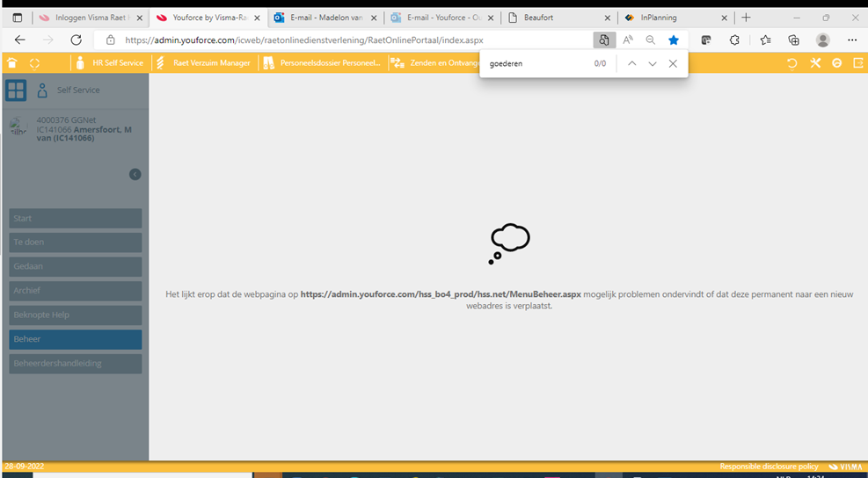Close the Youforce by Visma-Raet tab
The image size is (868, 478).
[257, 18]
